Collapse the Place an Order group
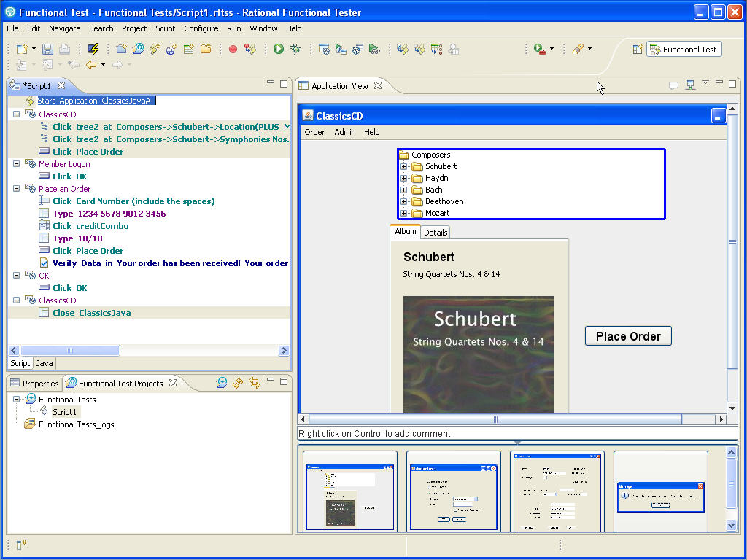747x560 pixels. [x=15, y=189]
